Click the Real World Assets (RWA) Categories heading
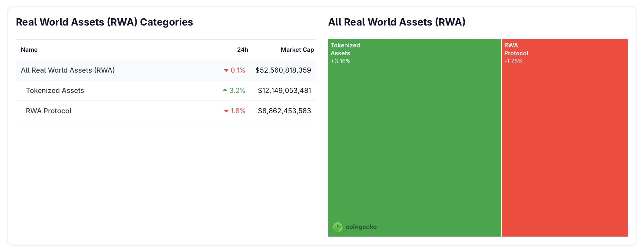 click(105, 22)
